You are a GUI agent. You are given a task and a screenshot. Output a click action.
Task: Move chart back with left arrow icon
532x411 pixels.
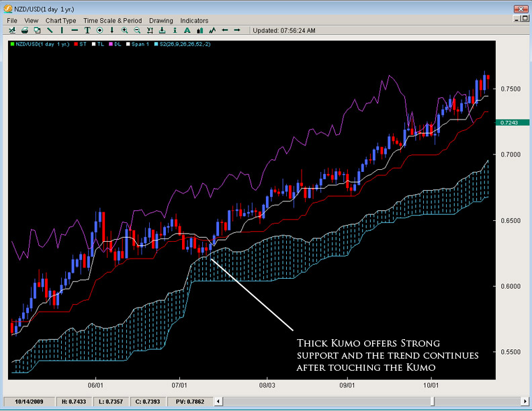(x=224, y=30)
